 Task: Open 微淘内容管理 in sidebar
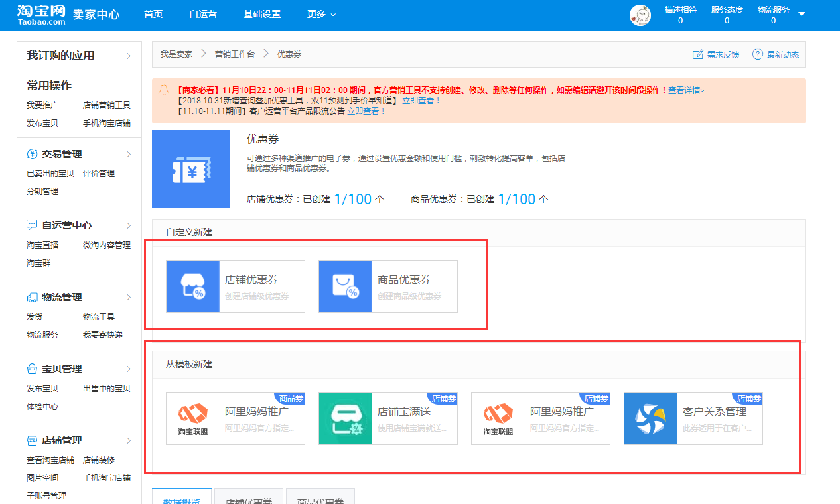[x=107, y=245]
